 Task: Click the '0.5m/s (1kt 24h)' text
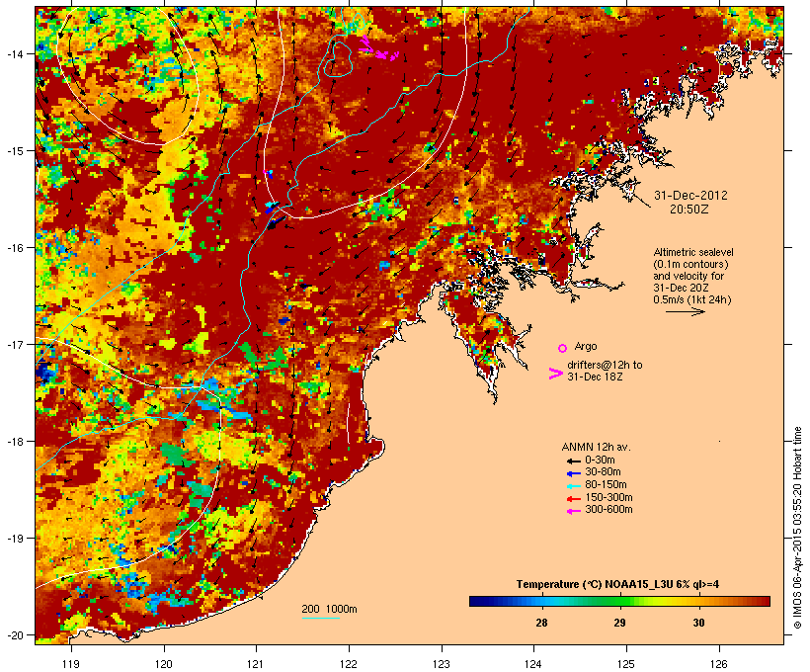[692, 299]
